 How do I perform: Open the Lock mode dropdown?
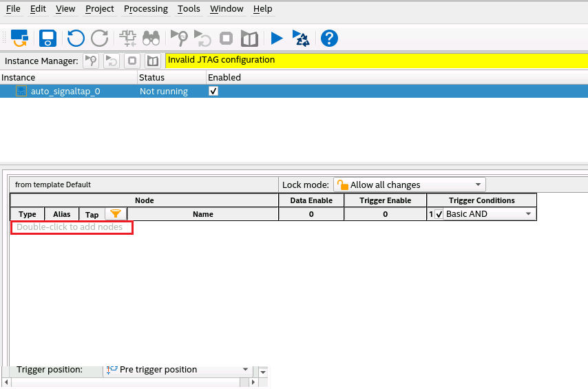[x=409, y=185]
